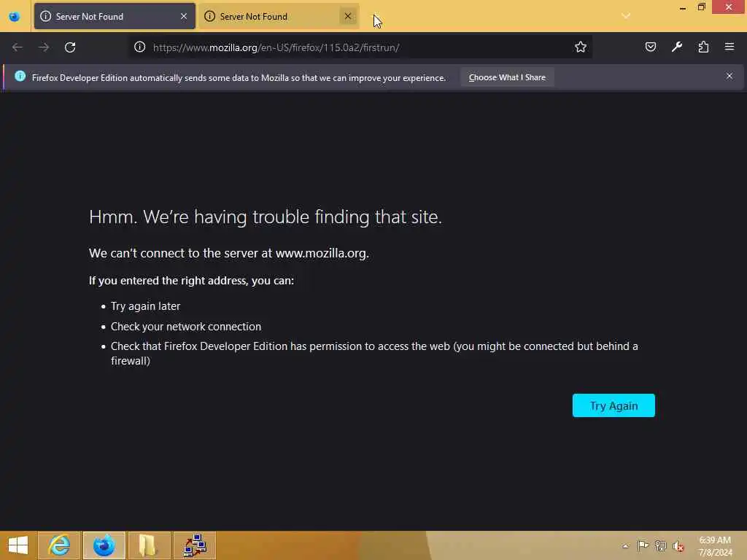This screenshot has width=747, height=560.
Task: Open the Windows Start button
Action: (18, 545)
